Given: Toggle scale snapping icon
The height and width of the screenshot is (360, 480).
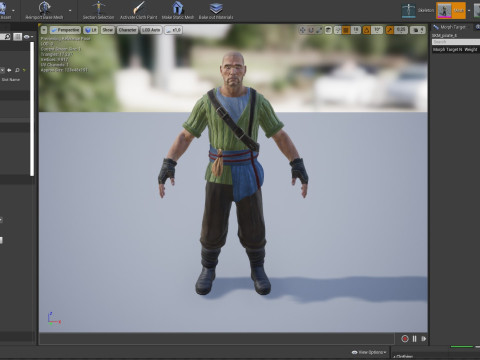Looking at the screenshot, I should [389, 30].
